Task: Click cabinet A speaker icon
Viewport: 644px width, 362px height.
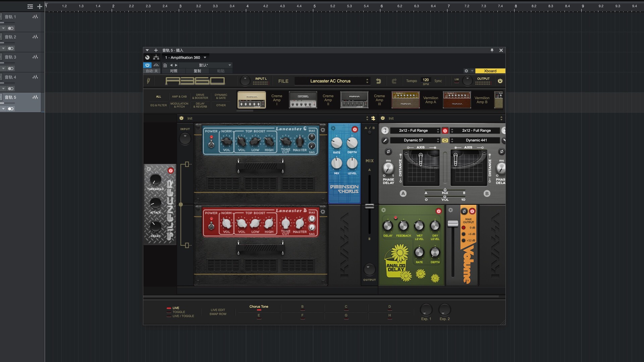Action: tap(385, 130)
